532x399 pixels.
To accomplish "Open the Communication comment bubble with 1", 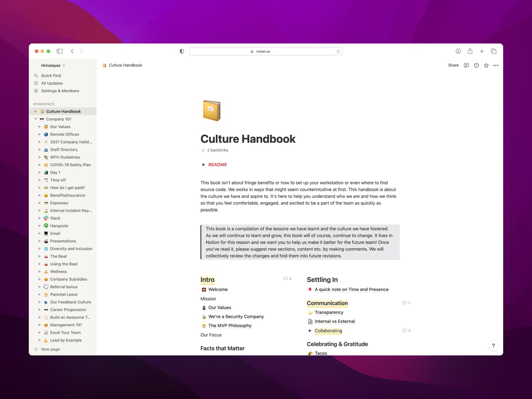I will point(406,303).
